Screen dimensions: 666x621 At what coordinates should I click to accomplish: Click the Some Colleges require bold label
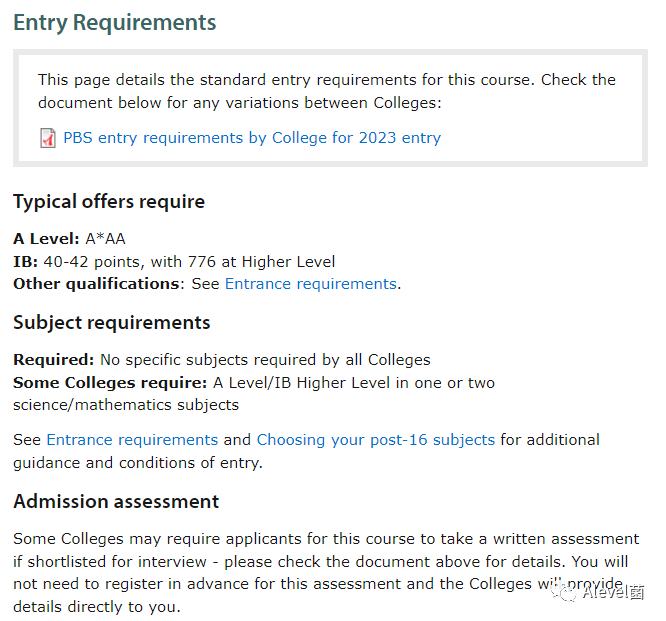110,383
